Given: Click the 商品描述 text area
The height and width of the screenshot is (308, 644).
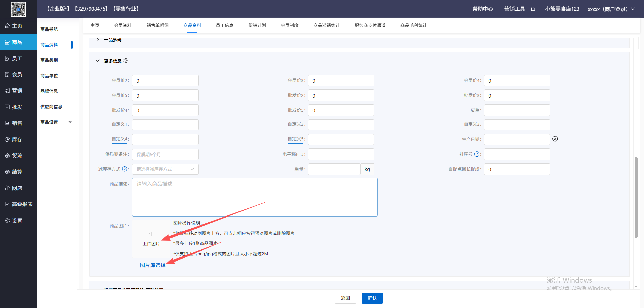Looking at the screenshot, I should pos(255,197).
